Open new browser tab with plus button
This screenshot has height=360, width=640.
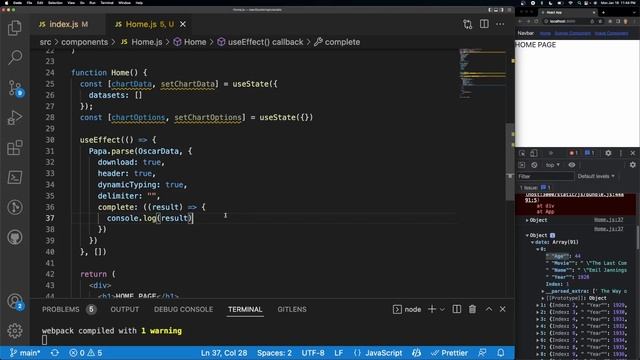(x=603, y=13)
